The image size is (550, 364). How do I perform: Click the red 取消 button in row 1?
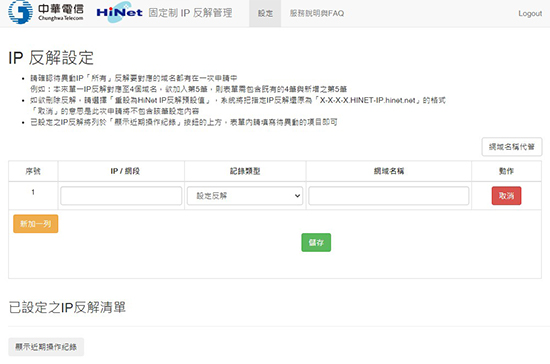coord(506,196)
